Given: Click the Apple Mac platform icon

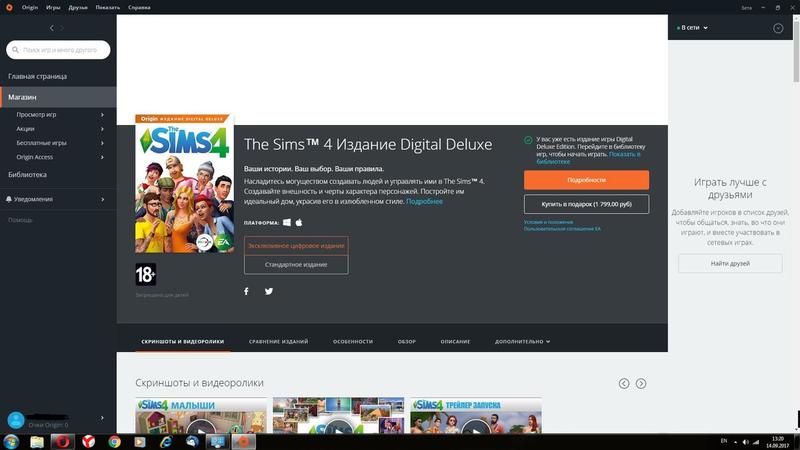Looking at the screenshot, I should [299, 222].
